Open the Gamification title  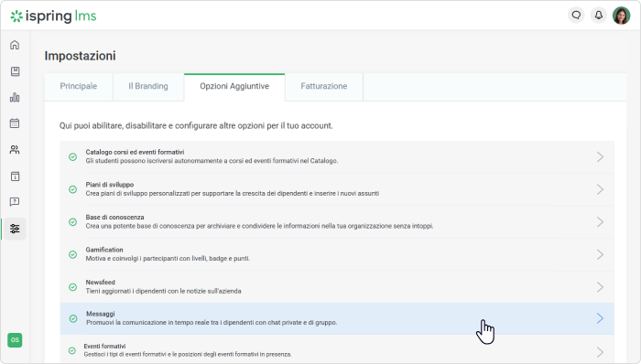coord(104,250)
